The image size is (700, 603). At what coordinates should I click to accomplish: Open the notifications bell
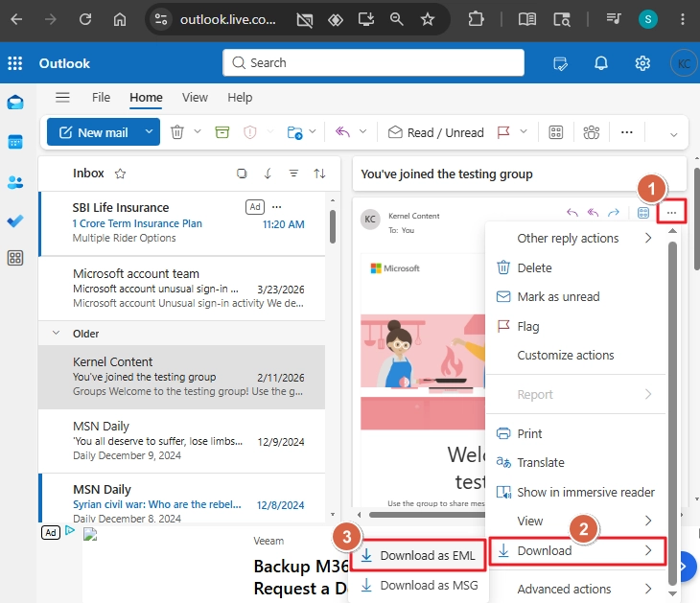(601, 63)
